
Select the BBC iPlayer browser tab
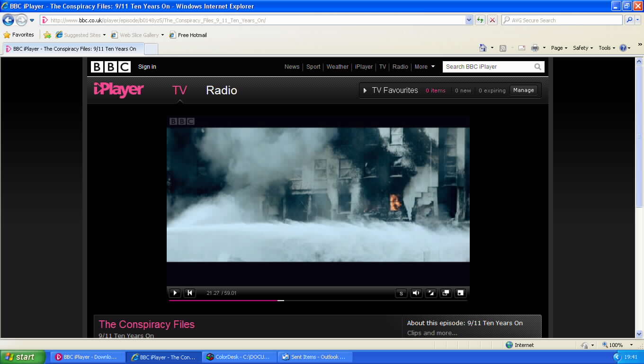(73, 49)
